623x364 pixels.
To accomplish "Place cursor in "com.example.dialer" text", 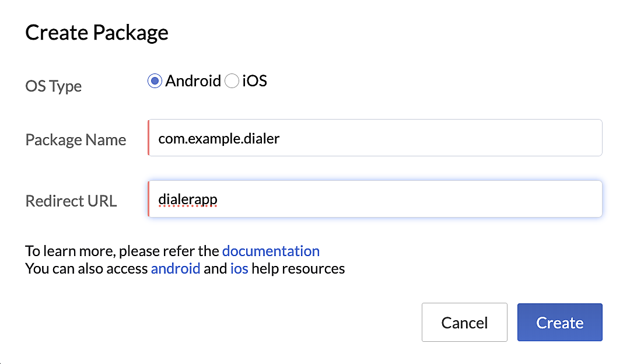I will click(219, 139).
